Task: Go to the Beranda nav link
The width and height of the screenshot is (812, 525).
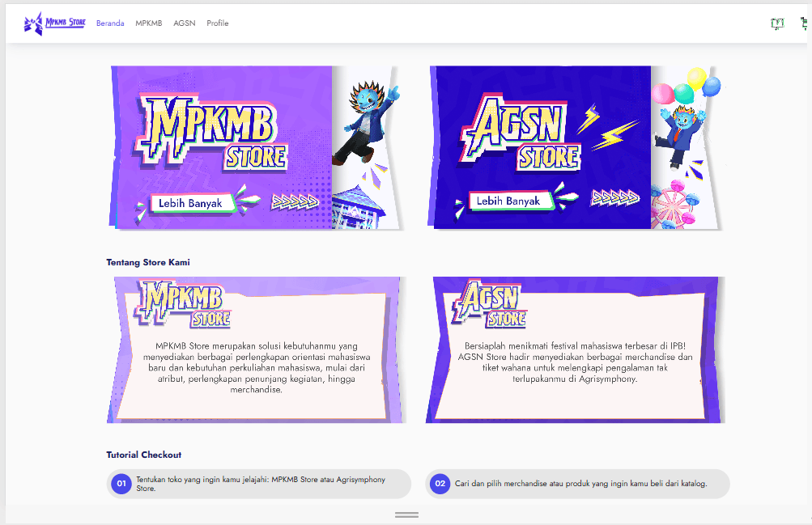Action: click(x=110, y=23)
